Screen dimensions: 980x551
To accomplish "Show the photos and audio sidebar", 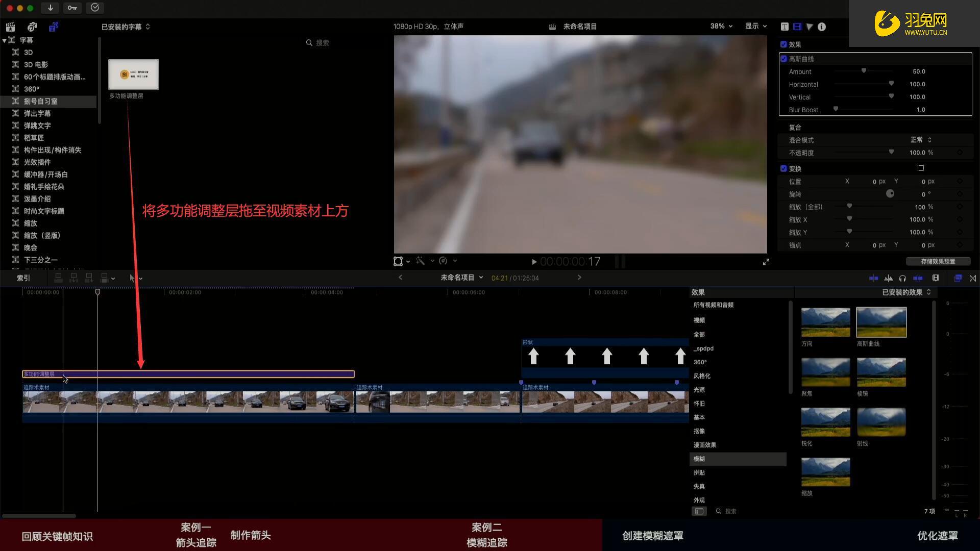I will click(32, 27).
